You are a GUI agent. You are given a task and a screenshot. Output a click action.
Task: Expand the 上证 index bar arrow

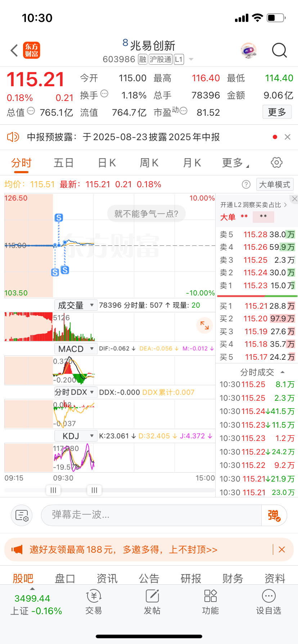tap(32, 589)
